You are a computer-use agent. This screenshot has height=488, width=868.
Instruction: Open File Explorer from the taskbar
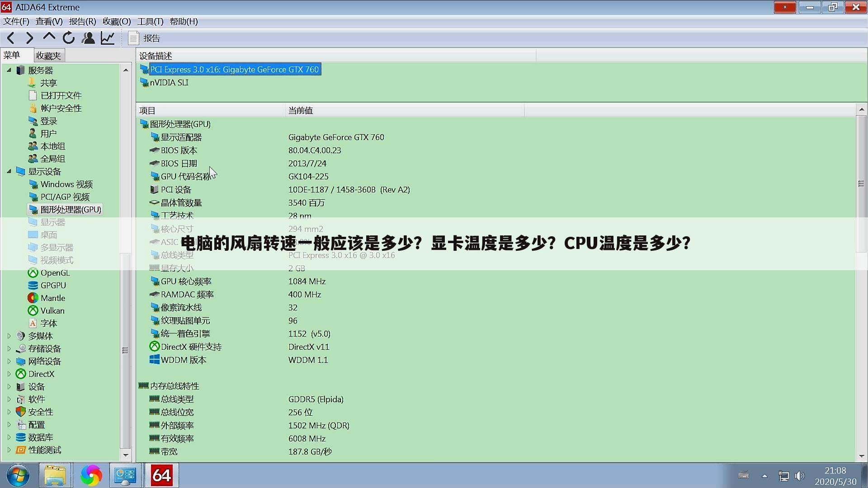(x=55, y=476)
